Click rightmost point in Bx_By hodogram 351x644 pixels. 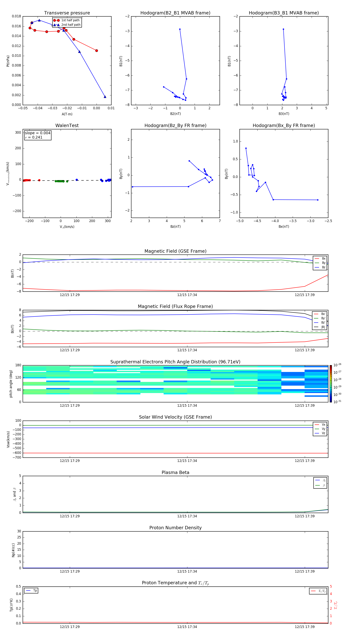pyautogui.click(x=317, y=200)
